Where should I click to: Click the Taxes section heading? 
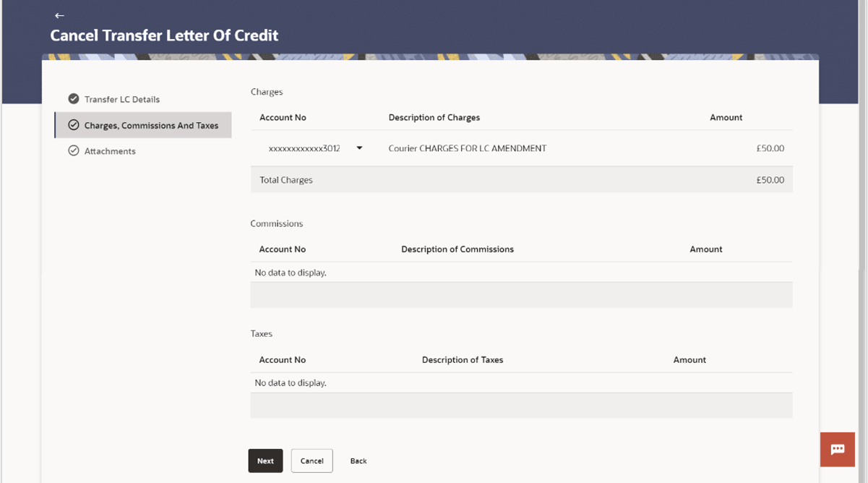tap(261, 333)
